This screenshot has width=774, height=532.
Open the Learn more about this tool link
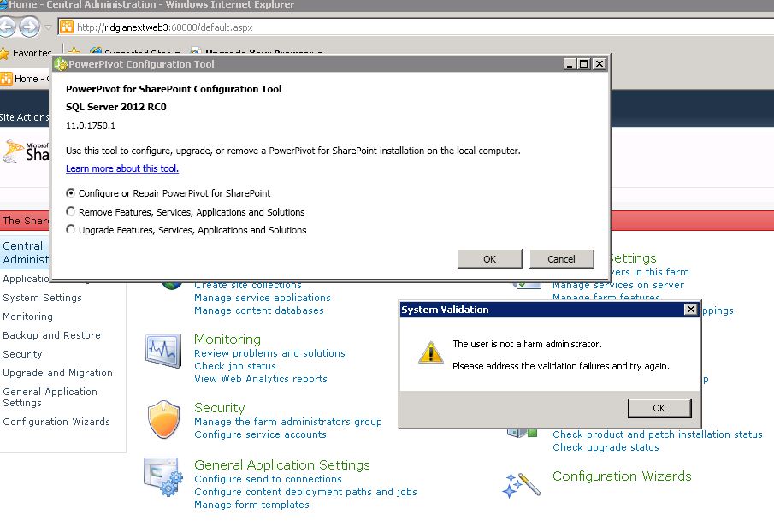[122, 168]
